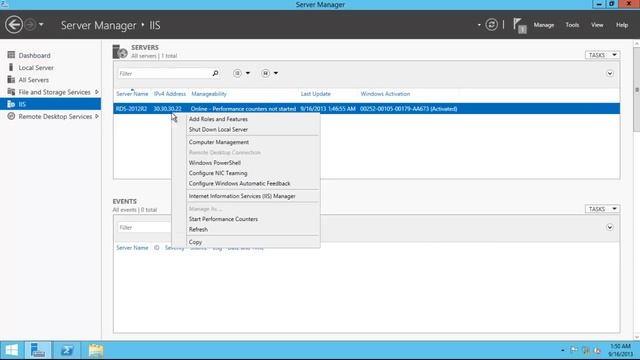Select Dashboard in the sidebar
Image resolution: width=640 pixels, height=360 pixels.
click(x=34, y=56)
